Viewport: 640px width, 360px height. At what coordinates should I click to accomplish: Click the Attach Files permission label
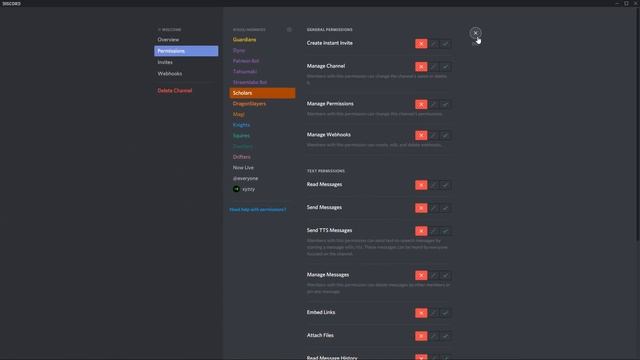tap(320, 335)
